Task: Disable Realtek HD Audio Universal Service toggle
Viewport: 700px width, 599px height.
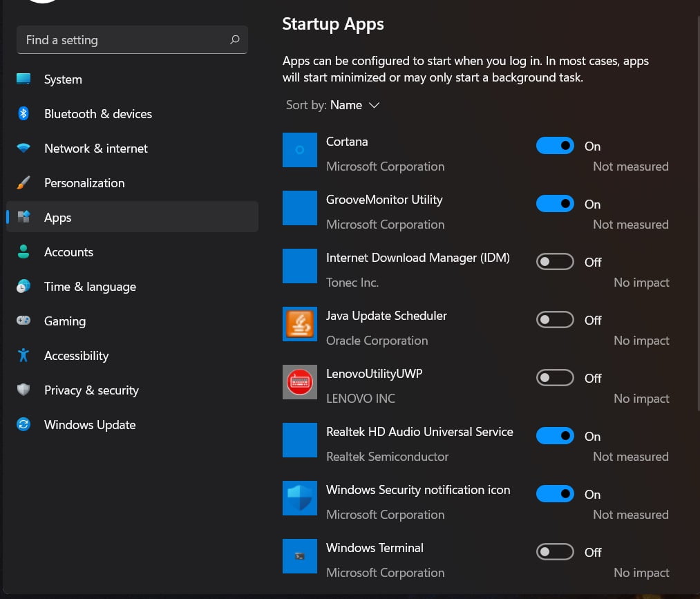Action: (x=555, y=436)
